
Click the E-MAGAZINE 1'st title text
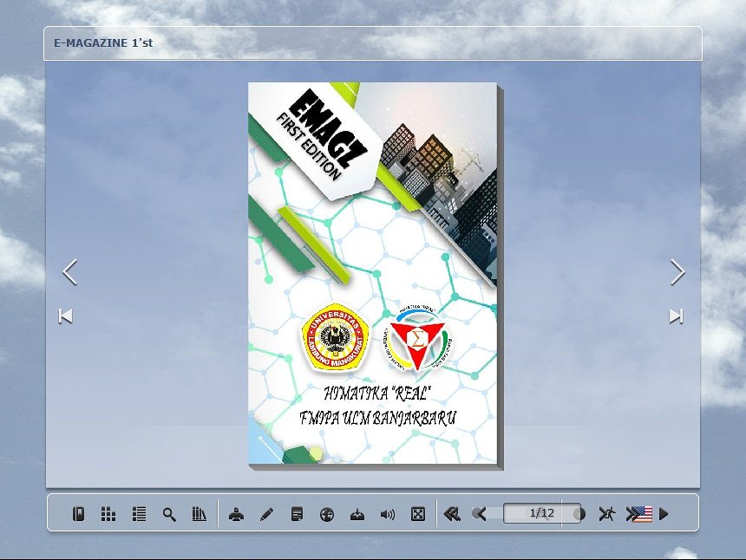click(x=103, y=42)
